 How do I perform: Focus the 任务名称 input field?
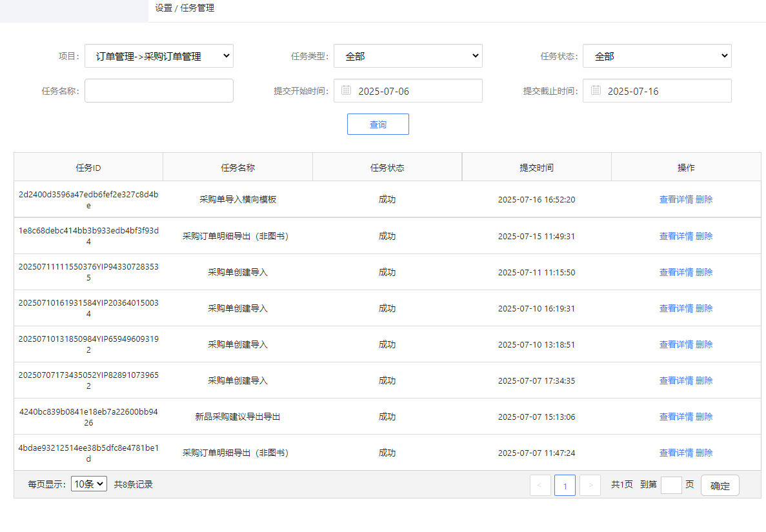pos(159,91)
